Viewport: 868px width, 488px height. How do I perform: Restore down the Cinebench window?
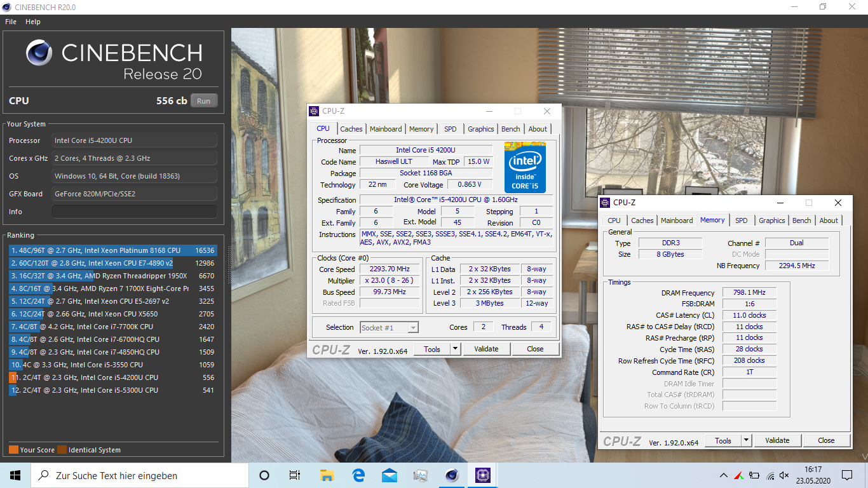pyautogui.click(x=823, y=7)
